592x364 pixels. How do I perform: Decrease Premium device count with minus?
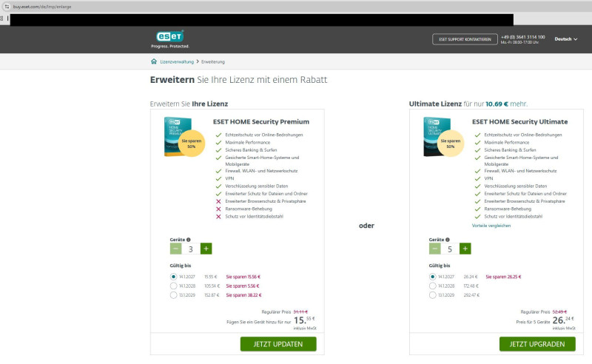[175, 249]
